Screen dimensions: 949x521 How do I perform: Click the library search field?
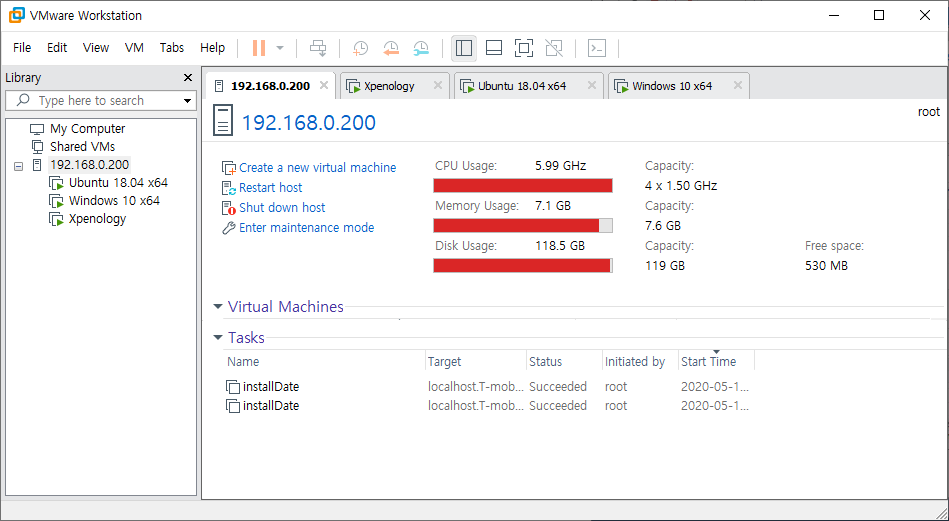pyautogui.click(x=100, y=100)
